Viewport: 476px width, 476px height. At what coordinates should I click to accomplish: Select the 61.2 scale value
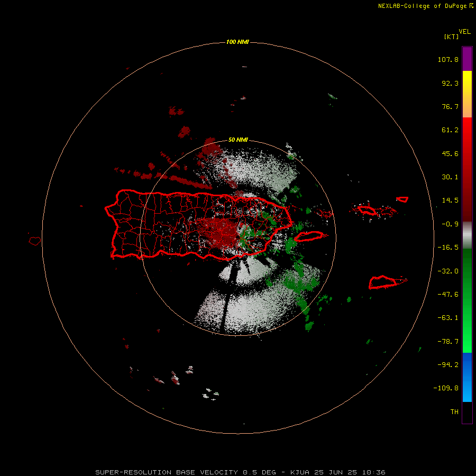point(450,130)
